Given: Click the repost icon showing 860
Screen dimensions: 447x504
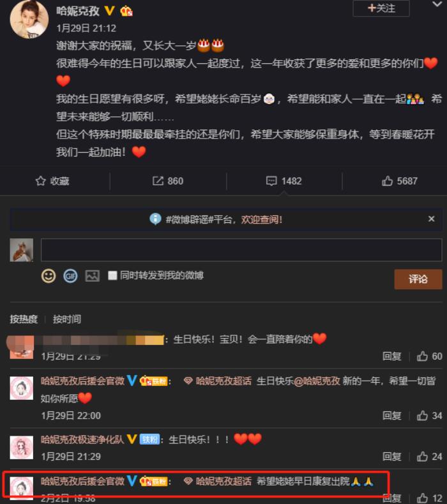Looking at the screenshot, I should coord(158,181).
